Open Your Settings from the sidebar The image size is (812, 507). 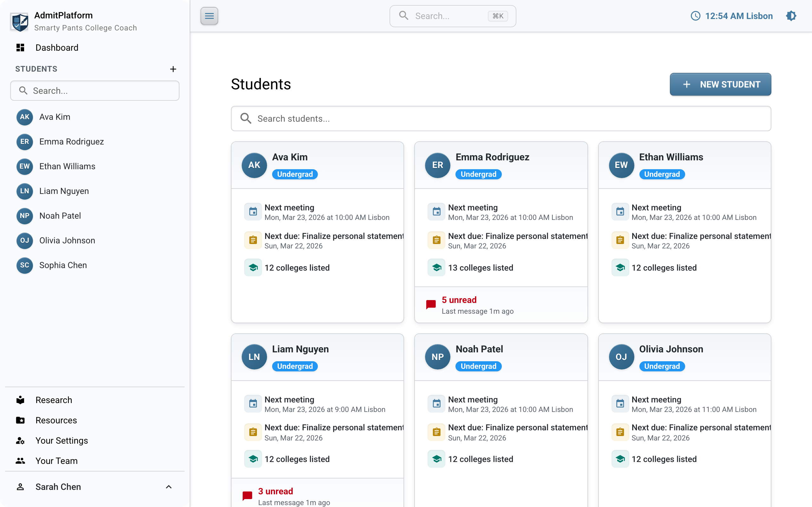tap(62, 440)
